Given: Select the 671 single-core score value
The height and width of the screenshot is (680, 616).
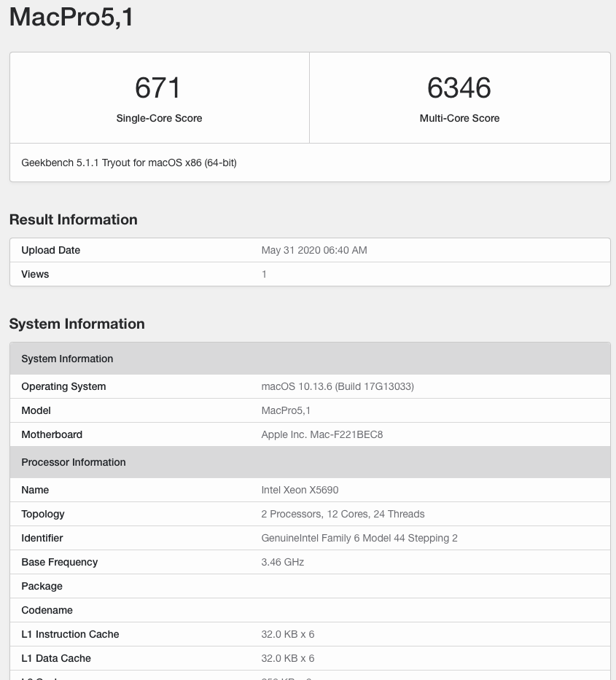Looking at the screenshot, I should pyautogui.click(x=157, y=87).
